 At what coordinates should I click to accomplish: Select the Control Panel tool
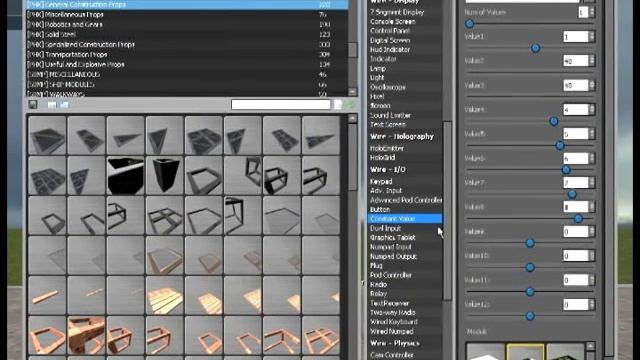(390, 31)
